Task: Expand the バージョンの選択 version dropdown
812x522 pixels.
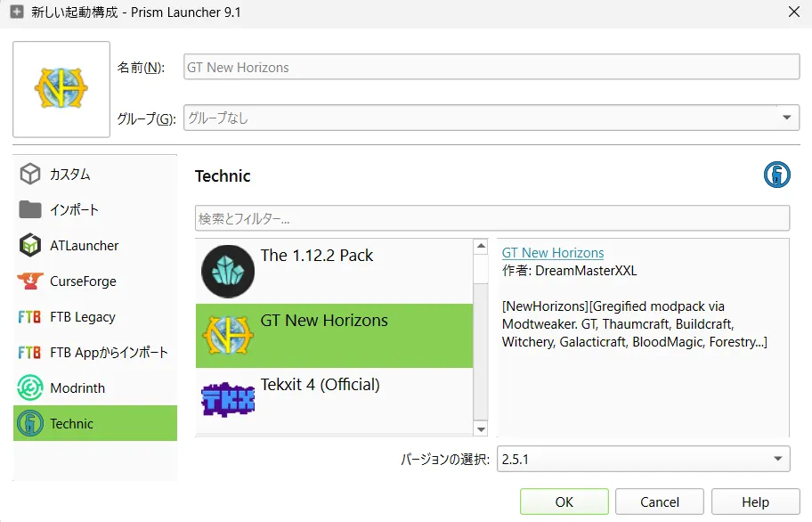Action: [x=776, y=460]
